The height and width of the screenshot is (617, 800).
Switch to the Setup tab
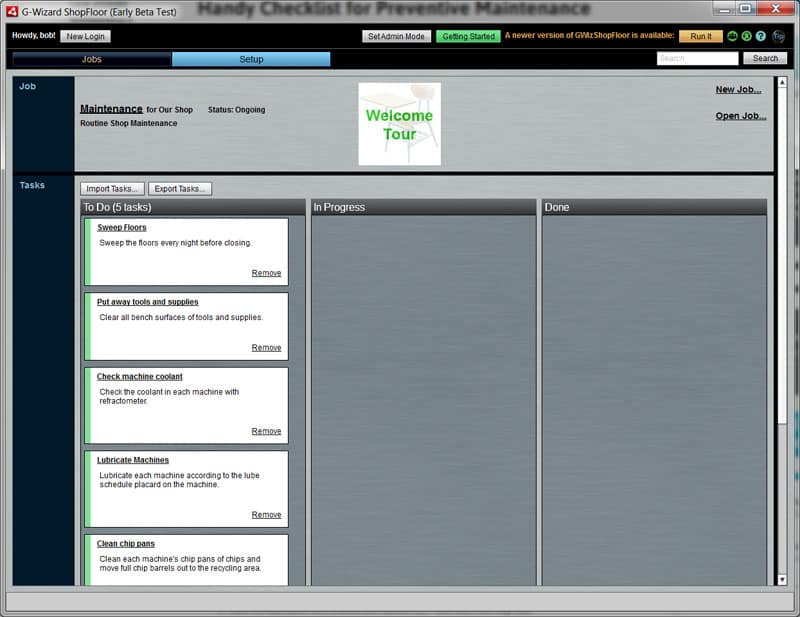tap(250, 58)
